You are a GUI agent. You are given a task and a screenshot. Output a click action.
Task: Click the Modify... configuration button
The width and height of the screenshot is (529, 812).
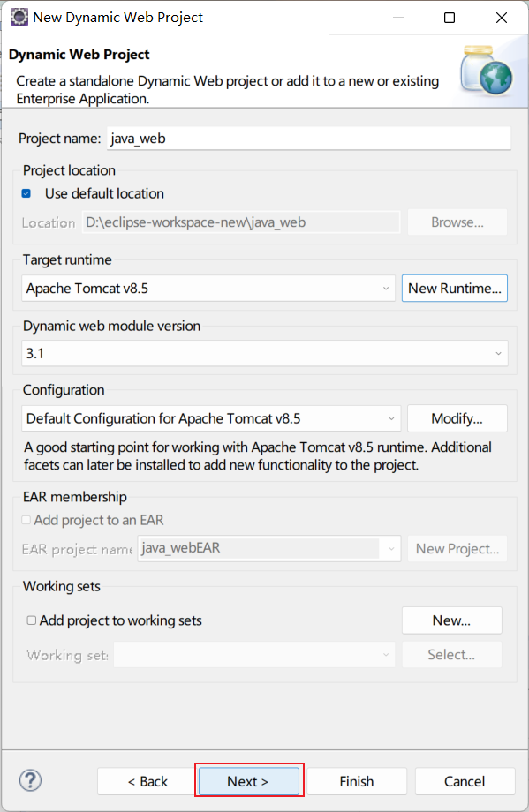[457, 418]
